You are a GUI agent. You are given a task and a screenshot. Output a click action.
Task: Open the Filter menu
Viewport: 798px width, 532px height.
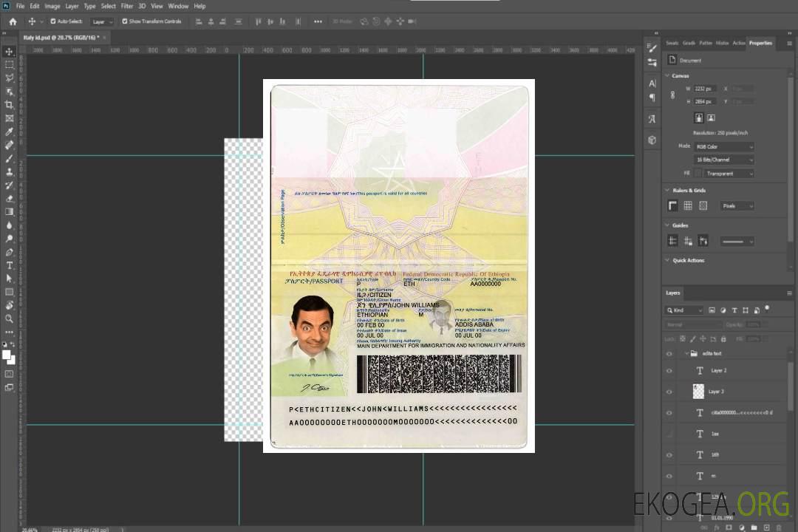127,6
